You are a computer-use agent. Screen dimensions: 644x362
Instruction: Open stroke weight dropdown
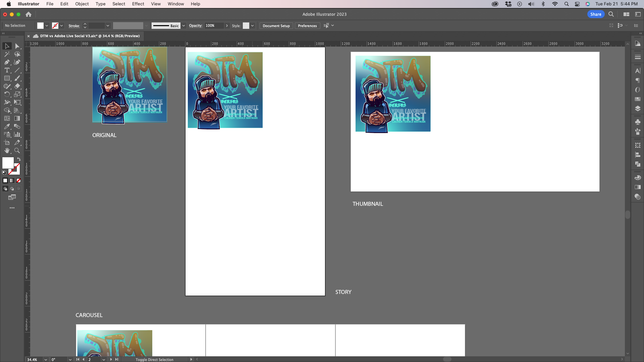108,26
